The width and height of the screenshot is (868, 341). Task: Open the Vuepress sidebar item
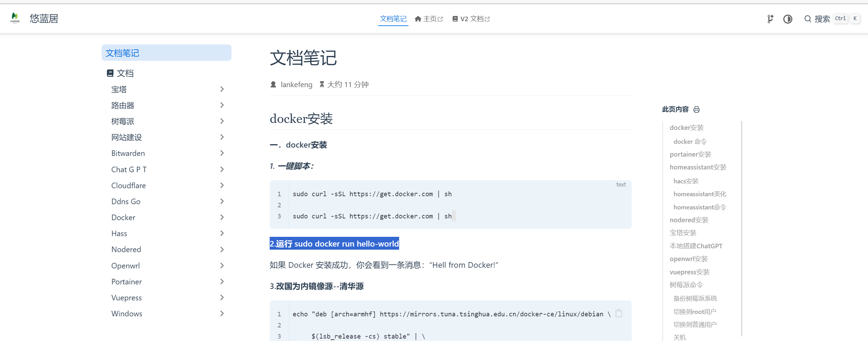pyautogui.click(x=167, y=298)
